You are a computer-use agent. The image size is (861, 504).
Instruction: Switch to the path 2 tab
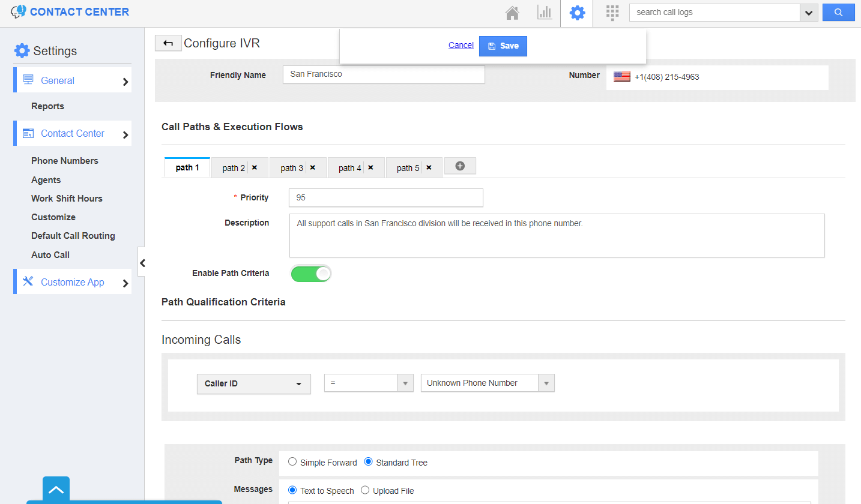[234, 168]
